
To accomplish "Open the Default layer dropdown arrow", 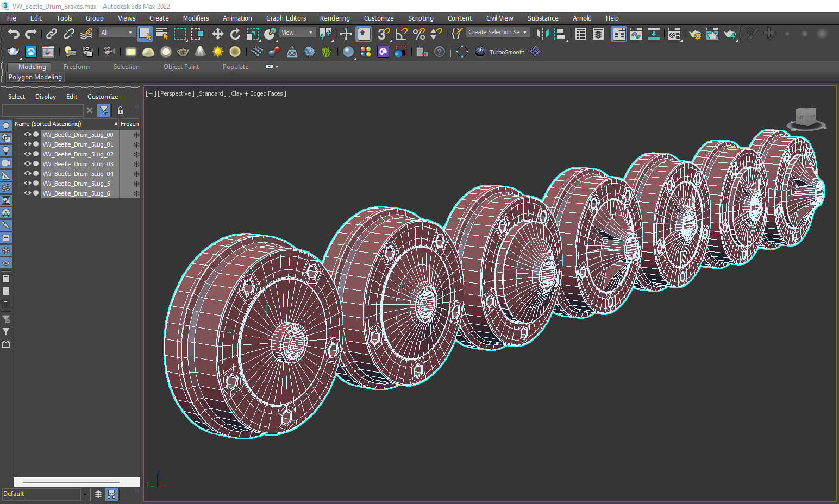I will [85, 494].
